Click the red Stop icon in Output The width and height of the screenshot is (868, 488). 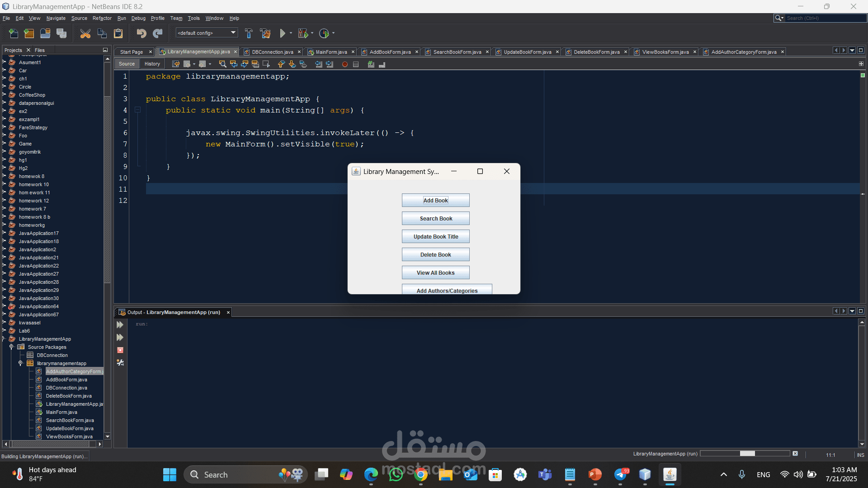120,350
